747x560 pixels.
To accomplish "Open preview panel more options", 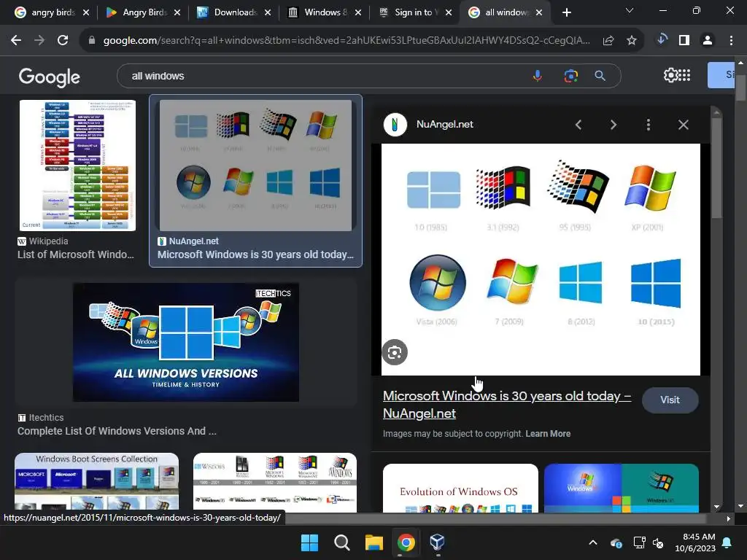I will pos(649,125).
